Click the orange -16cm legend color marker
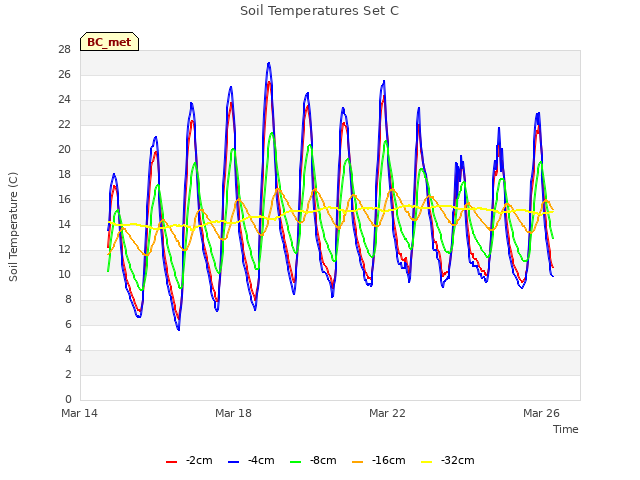 point(357,462)
